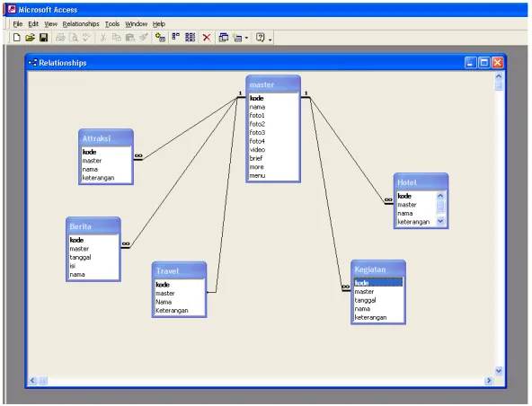Click the Paste clipboard icon
This screenshot has height=406, width=532.
click(130, 38)
